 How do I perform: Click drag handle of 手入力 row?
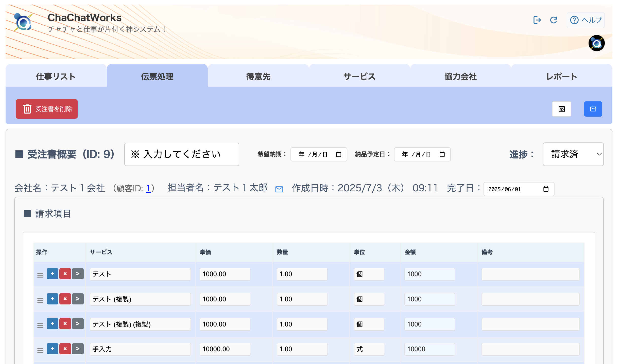[40, 350]
